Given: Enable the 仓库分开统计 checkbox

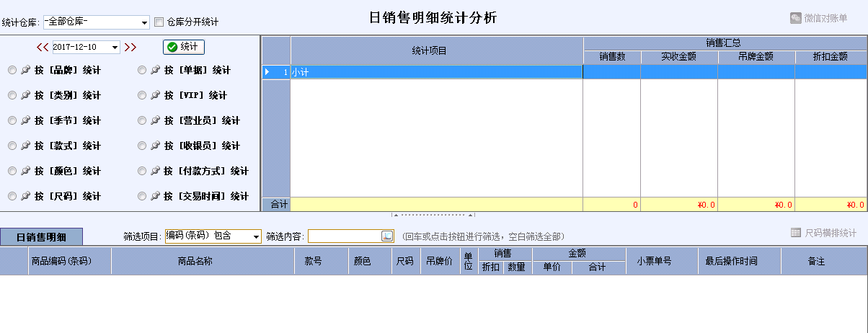Looking at the screenshot, I should point(159,22).
